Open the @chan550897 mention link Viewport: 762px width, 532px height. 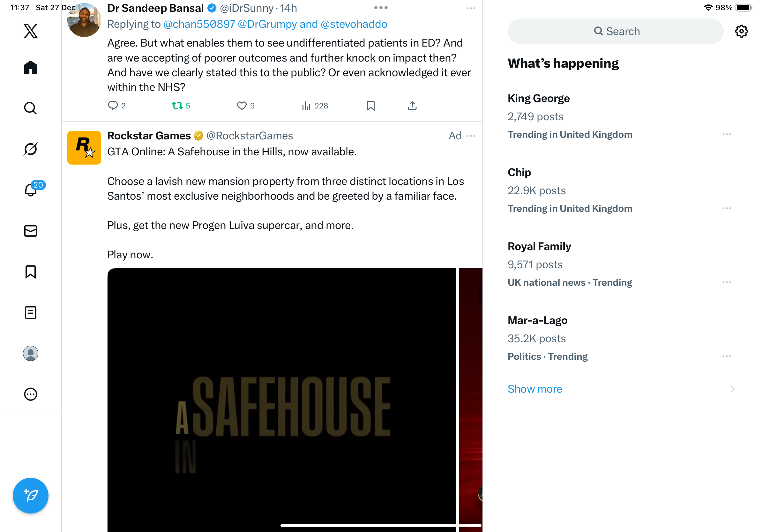click(199, 24)
